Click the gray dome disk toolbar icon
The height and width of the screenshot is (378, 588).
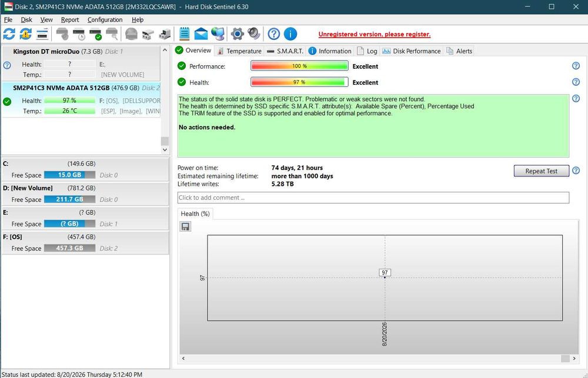point(131,34)
